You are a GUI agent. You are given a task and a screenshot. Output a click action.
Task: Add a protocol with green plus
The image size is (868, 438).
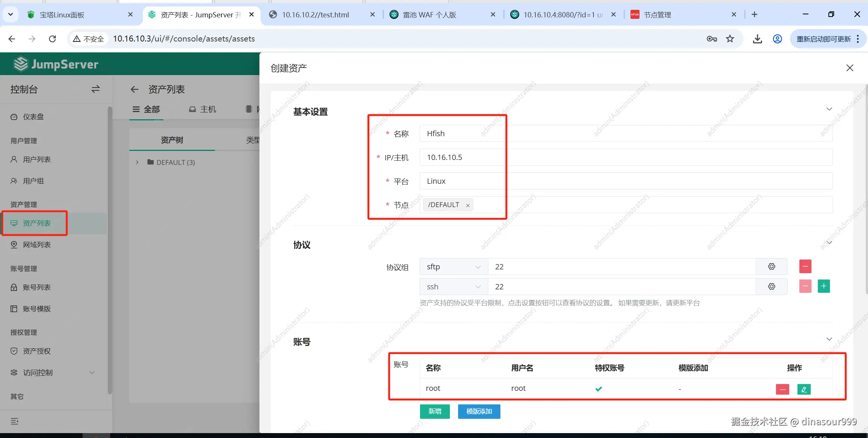[x=824, y=286]
